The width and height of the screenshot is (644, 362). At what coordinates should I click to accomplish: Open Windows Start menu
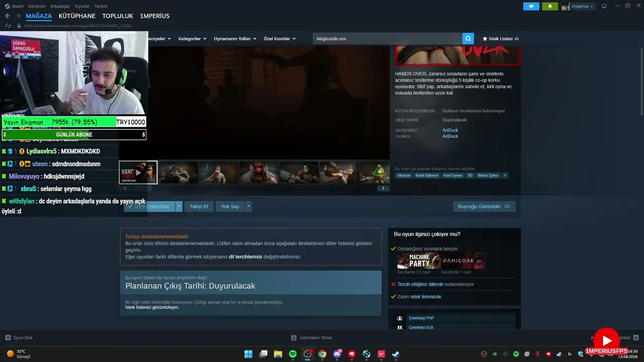pyautogui.click(x=249, y=354)
